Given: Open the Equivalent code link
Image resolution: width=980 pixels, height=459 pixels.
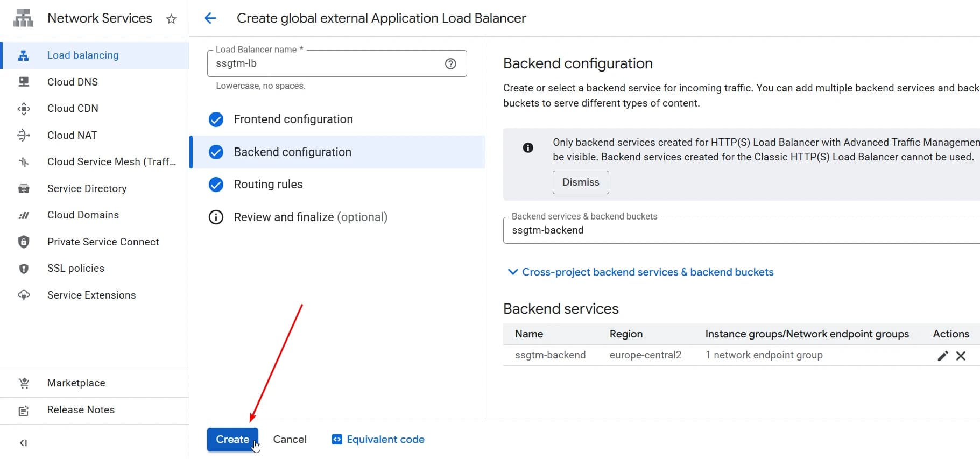Looking at the screenshot, I should click(x=378, y=440).
